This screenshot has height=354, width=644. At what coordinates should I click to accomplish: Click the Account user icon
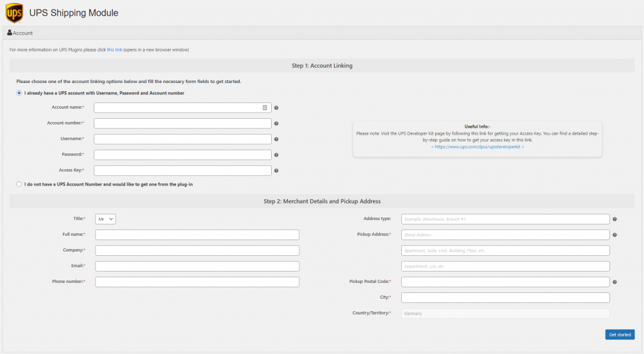[x=9, y=33]
